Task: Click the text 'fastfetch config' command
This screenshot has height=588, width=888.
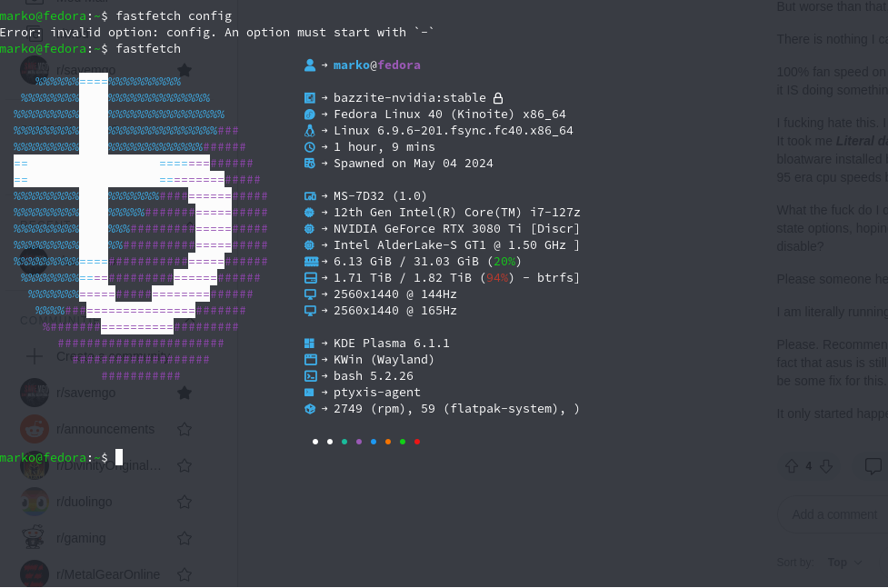Action: pyautogui.click(x=174, y=15)
